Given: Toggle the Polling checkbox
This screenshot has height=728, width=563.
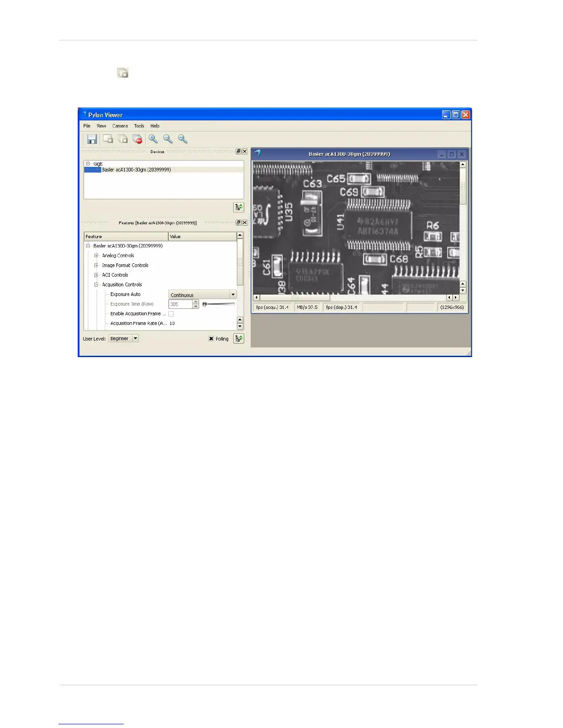Looking at the screenshot, I should tap(211, 339).
